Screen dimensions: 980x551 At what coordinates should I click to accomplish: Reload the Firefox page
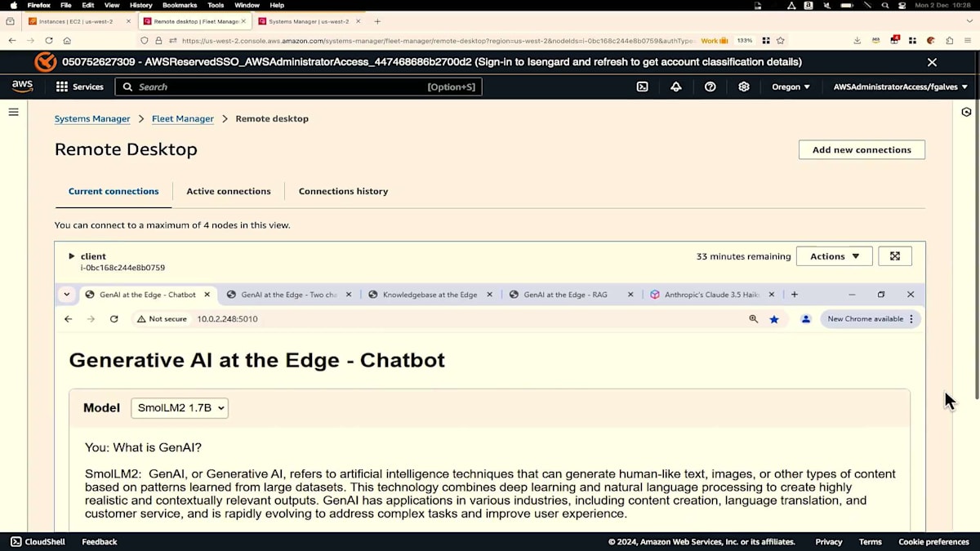click(49, 40)
